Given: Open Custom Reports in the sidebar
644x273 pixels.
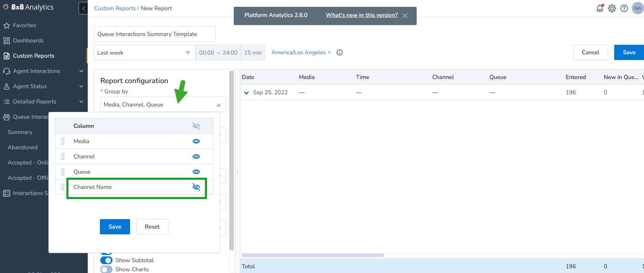Looking at the screenshot, I should (34, 56).
